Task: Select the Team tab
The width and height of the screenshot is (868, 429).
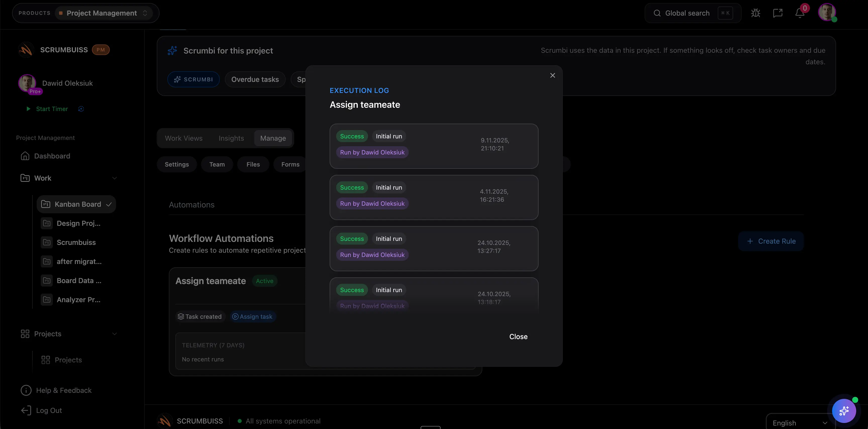Action: tap(217, 164)
